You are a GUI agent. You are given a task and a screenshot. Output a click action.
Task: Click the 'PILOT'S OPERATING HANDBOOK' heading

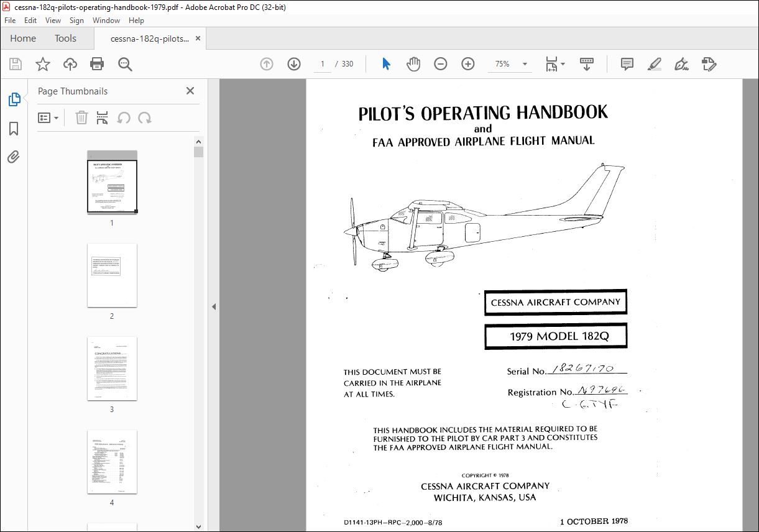coord(483,113)
